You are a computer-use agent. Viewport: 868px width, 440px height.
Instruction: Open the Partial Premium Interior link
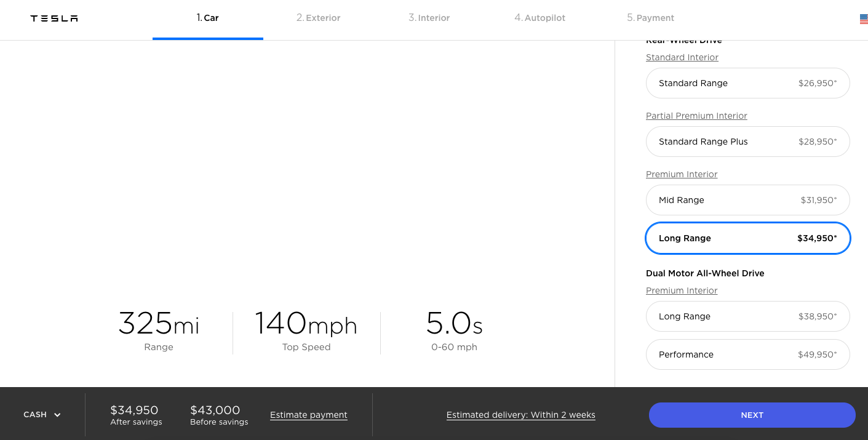coord(696,116)
